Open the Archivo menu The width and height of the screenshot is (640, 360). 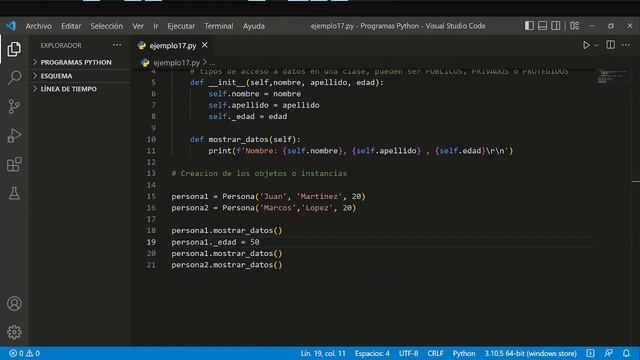[39, 26]
